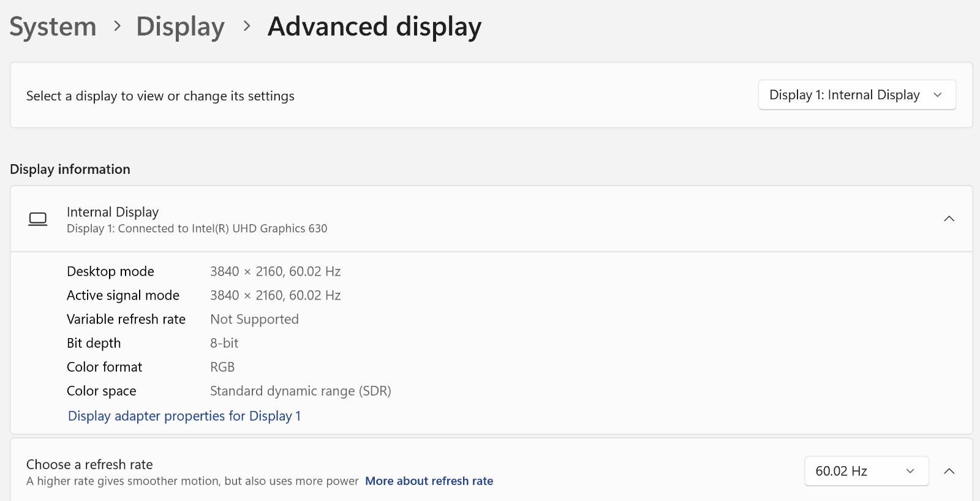Navigate to Display breadcrumb

pyautogui.click(x=180, y=27)
